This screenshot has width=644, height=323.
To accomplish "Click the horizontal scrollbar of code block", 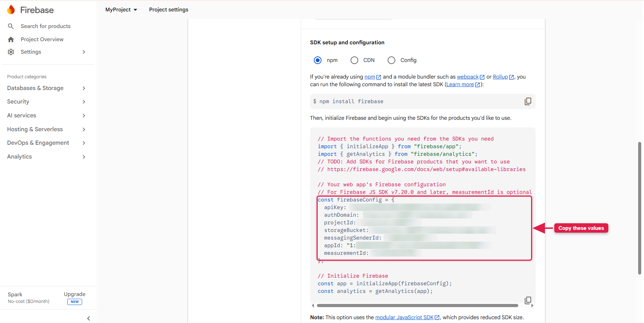I will pos(417,306).
